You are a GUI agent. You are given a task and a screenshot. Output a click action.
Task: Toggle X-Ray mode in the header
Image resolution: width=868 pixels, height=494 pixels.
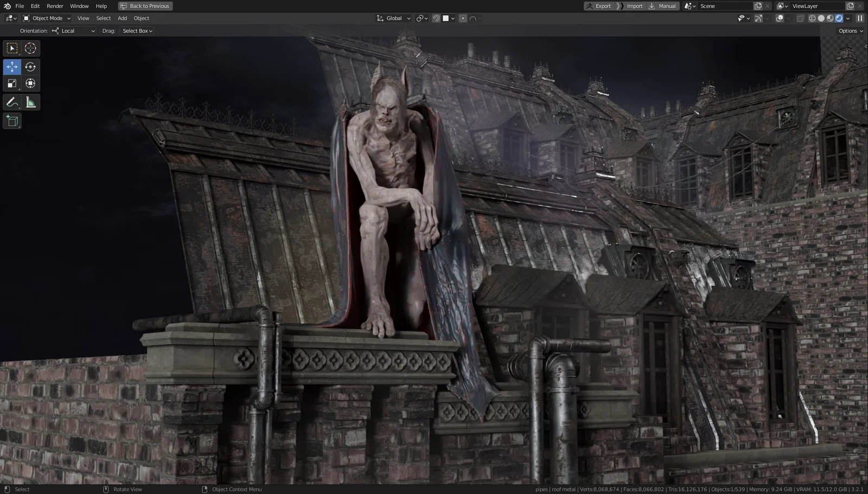point(800,18)
